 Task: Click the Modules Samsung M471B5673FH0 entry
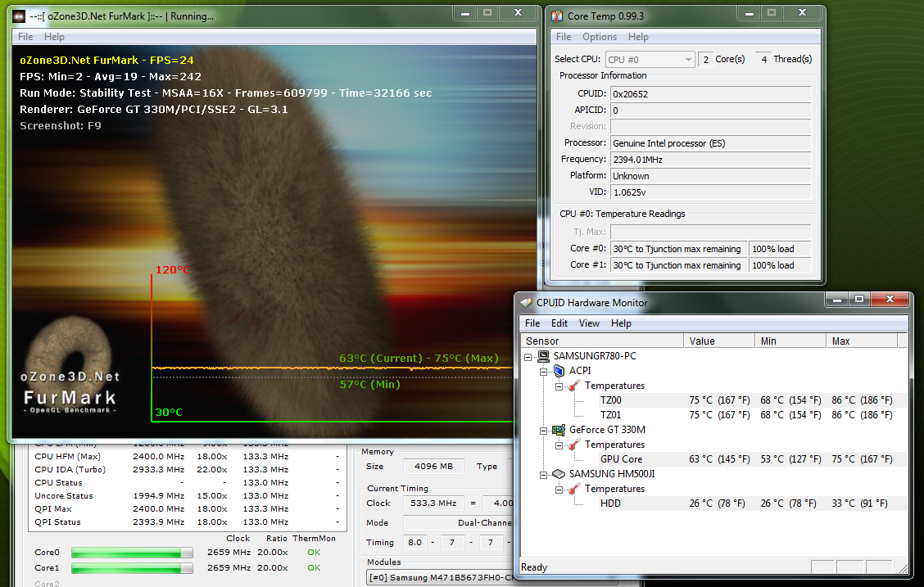tap(441, 577)
